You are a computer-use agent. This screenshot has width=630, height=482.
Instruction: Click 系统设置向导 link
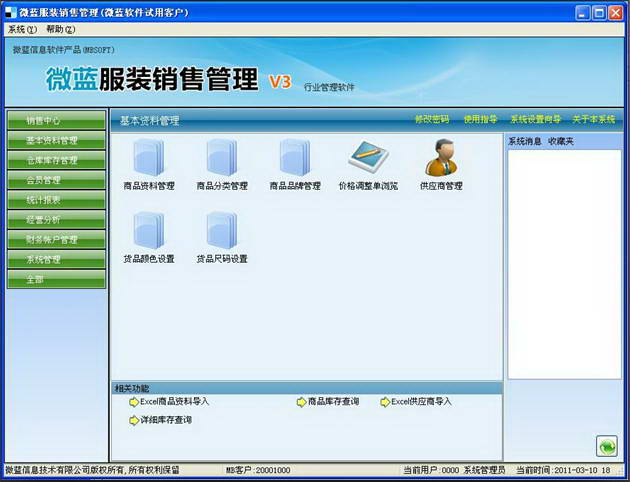tap(535, 119)
